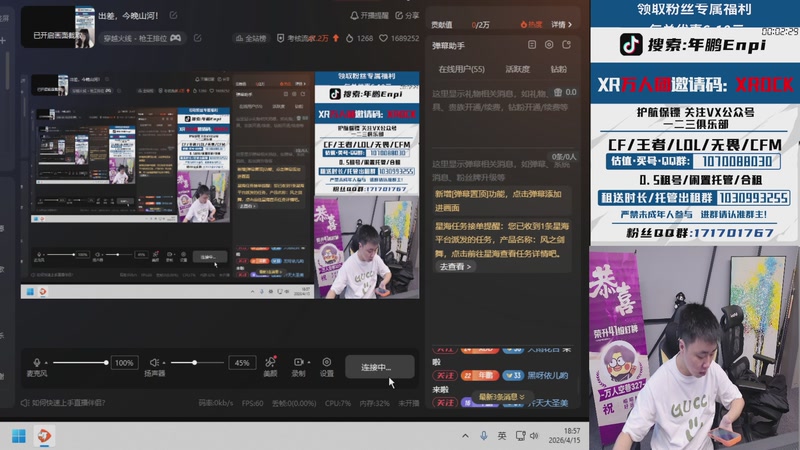Image resolution: width=800 pixels, height=450 pixels.
Task: Click the stream cover thumbnail
Action: (x=58, y=27)
